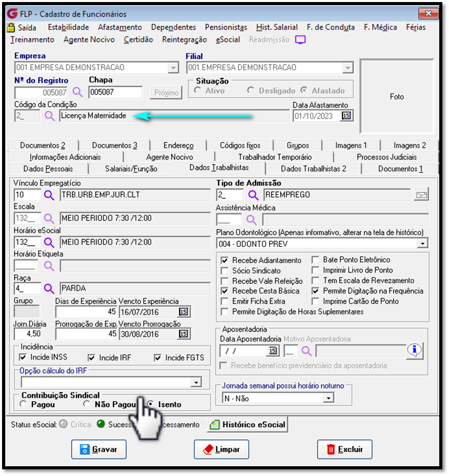Click the Aposentadoria info balloon icon
The image size is (449, 476).
coord(415,351)
